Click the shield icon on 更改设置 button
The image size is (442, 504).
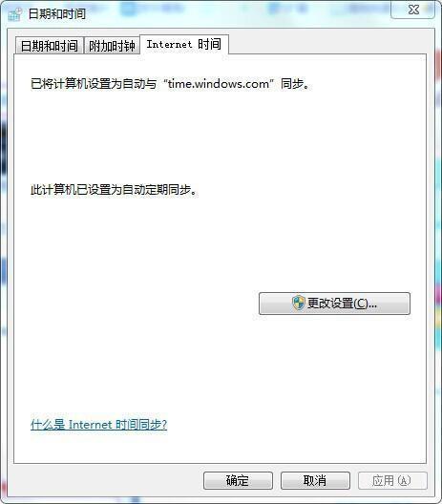[298, 303]
